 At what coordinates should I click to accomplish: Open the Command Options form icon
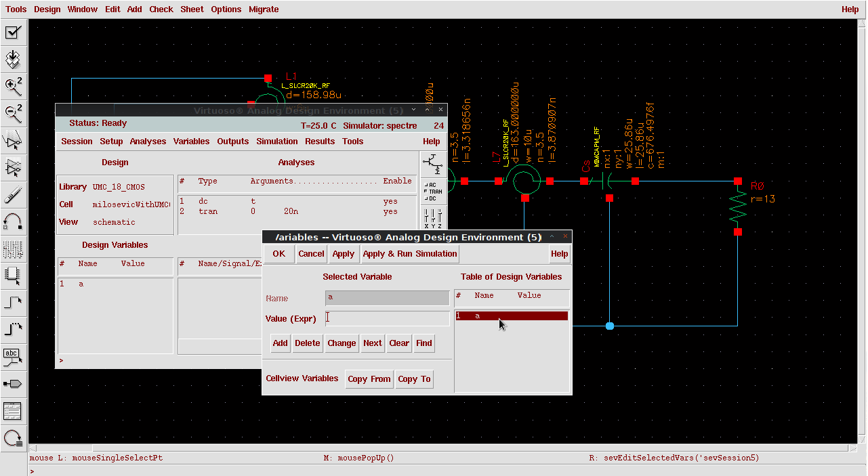[13, 411]
